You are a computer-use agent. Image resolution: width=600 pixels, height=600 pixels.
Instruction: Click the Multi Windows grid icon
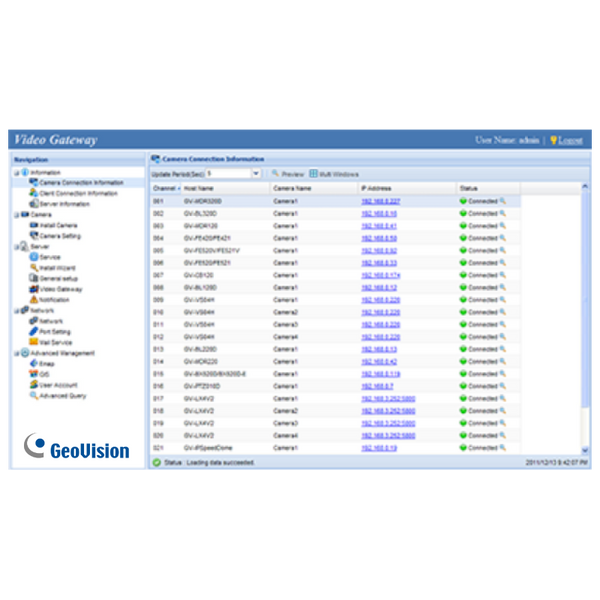(x=313, y=173)
